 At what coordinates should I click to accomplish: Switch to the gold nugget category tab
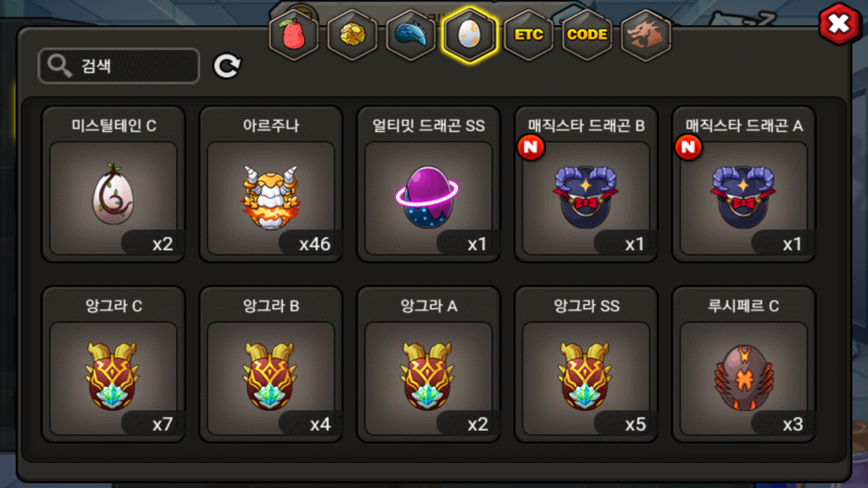point(353,35)
